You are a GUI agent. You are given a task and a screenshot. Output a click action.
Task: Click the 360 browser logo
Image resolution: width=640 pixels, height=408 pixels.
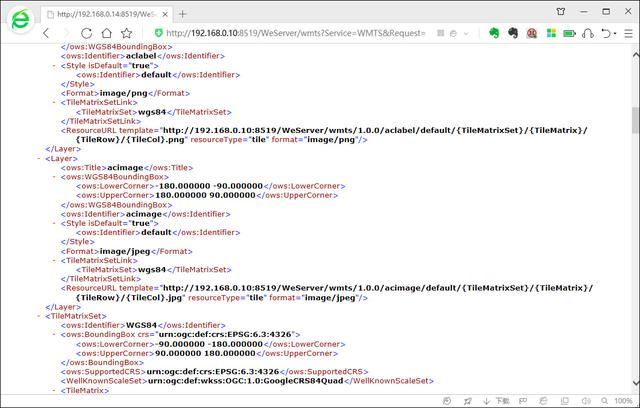point(20,20)
